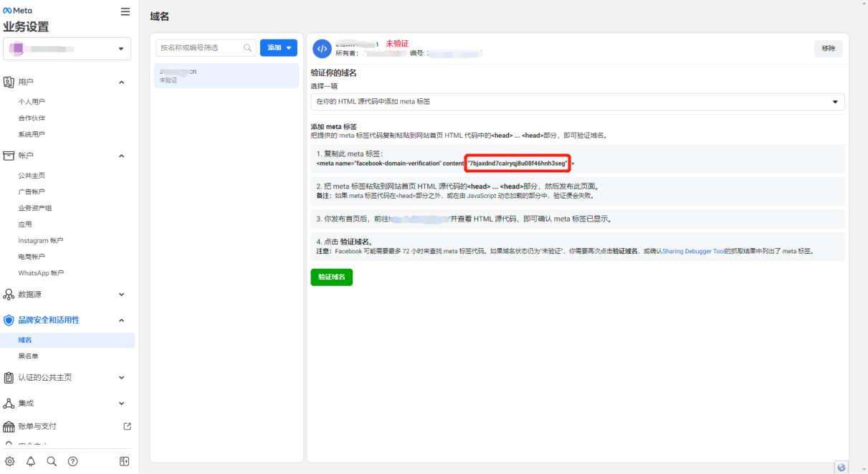The image size is (868, 474).
Task: Open 系统用户 in the sidebar
Action: pos(32,134)
